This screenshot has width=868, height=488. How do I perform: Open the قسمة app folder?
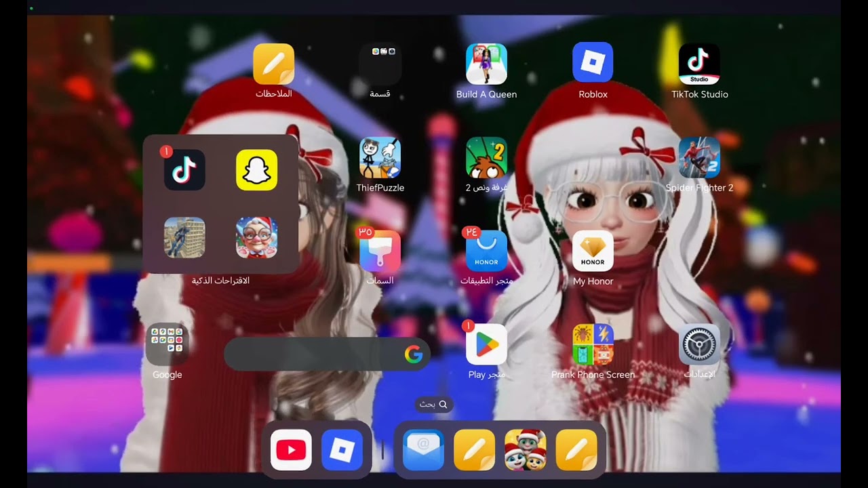[x=380, y=64]
